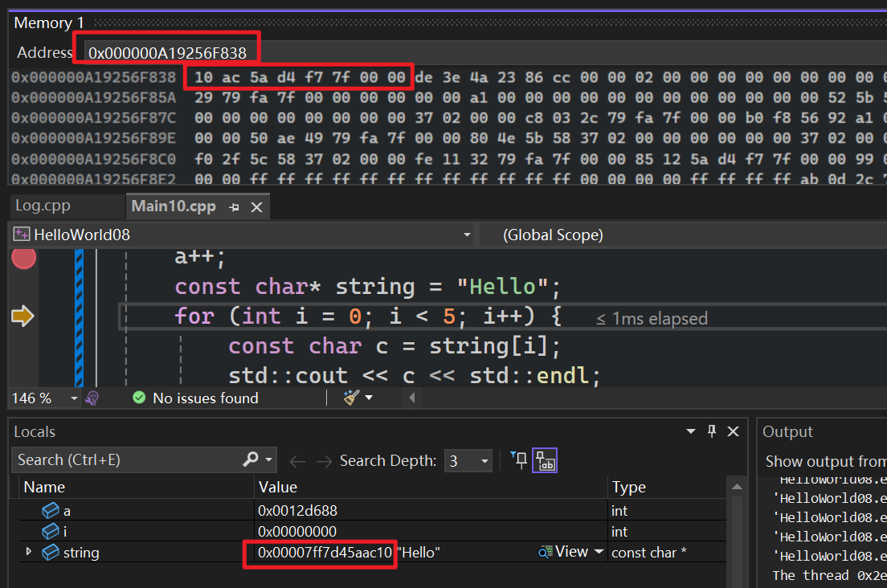
Task: Click the back arrow in Locals search
Action: [297, 461]
